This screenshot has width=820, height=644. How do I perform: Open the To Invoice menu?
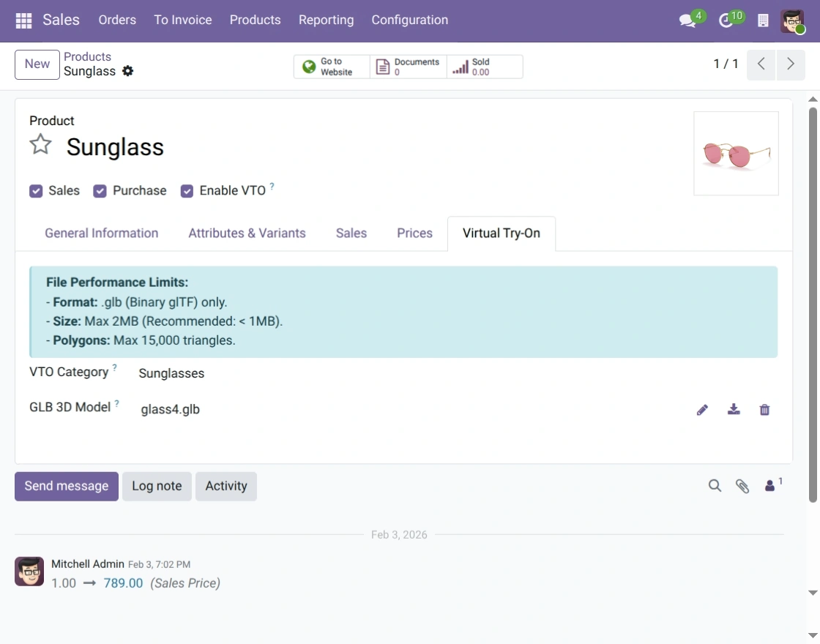point(183,20)
